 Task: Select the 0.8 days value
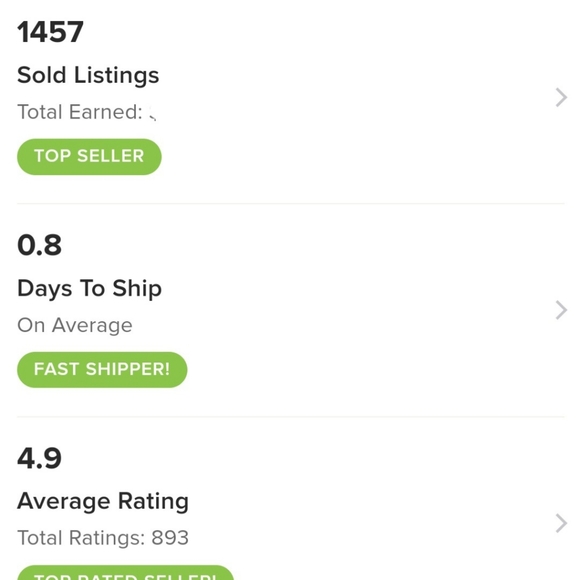click(39, 245)
